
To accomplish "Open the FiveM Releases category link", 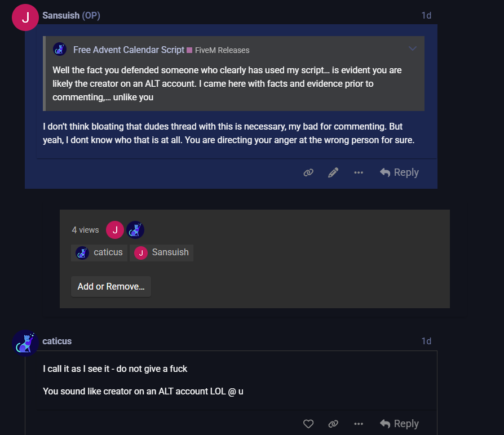I will pyautogui.click(x=222, y=50).
